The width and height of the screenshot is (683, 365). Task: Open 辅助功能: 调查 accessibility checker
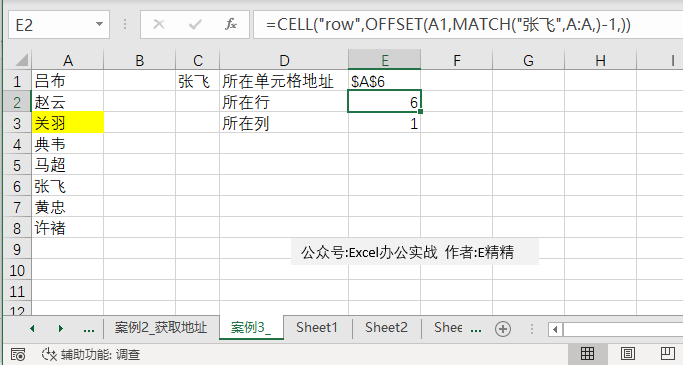(91, 355)
